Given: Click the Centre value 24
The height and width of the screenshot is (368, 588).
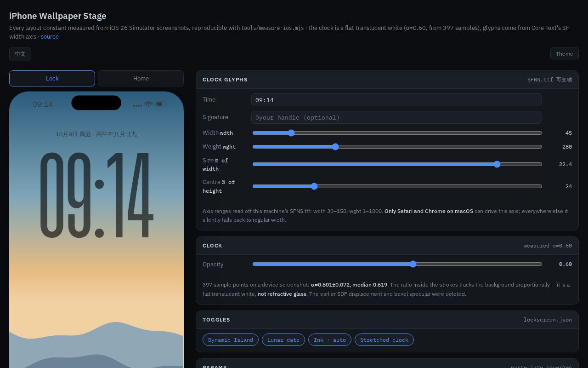Looking at the screenshot, I should point(569,186).
